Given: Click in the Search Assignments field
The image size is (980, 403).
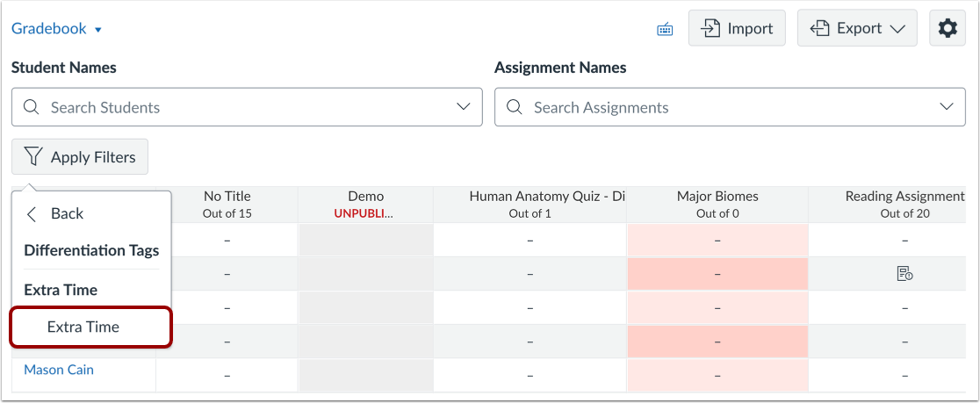Looking at the screenshot, I should click(x=720, y=107).
